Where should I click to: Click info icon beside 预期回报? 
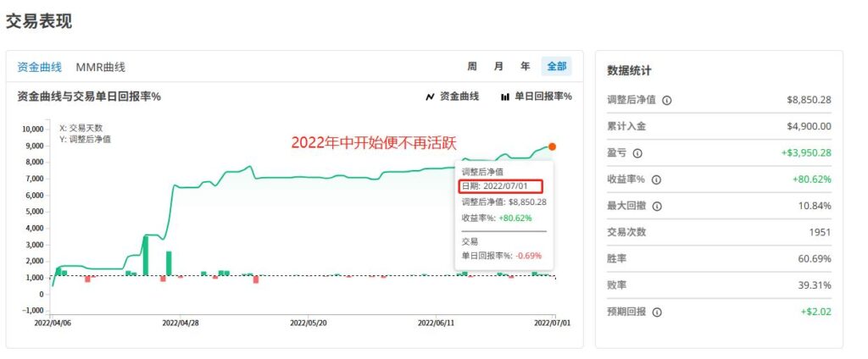pyautogui.click(x=656, y=312)
